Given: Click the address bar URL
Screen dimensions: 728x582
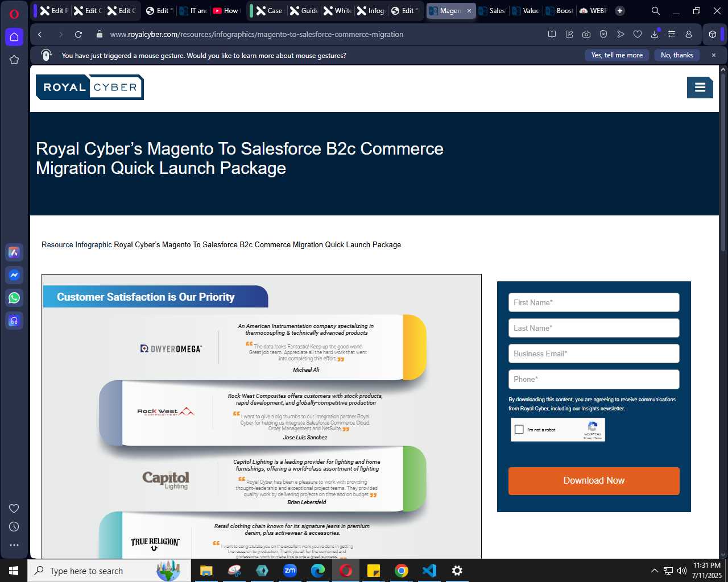Looking at the screenshot, I should (x=257, y=34).
